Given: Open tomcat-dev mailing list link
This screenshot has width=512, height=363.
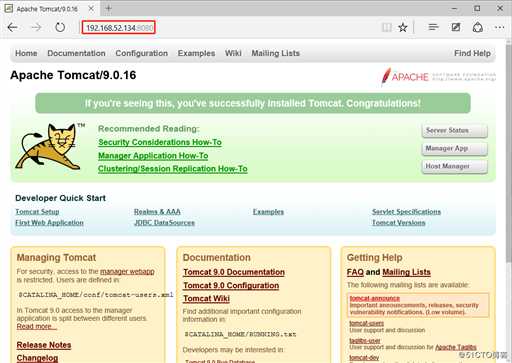Looking at the screenshot, I should 364,358.
